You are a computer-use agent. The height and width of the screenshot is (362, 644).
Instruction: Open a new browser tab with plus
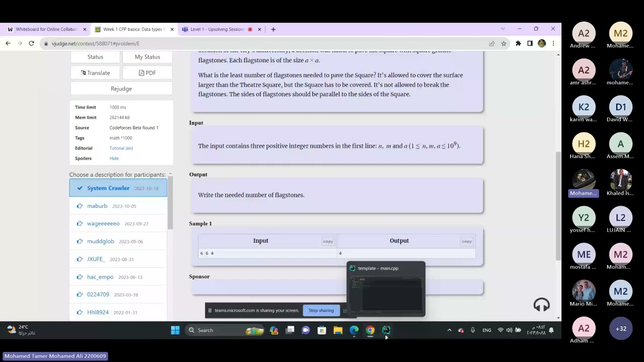point(273,29)
